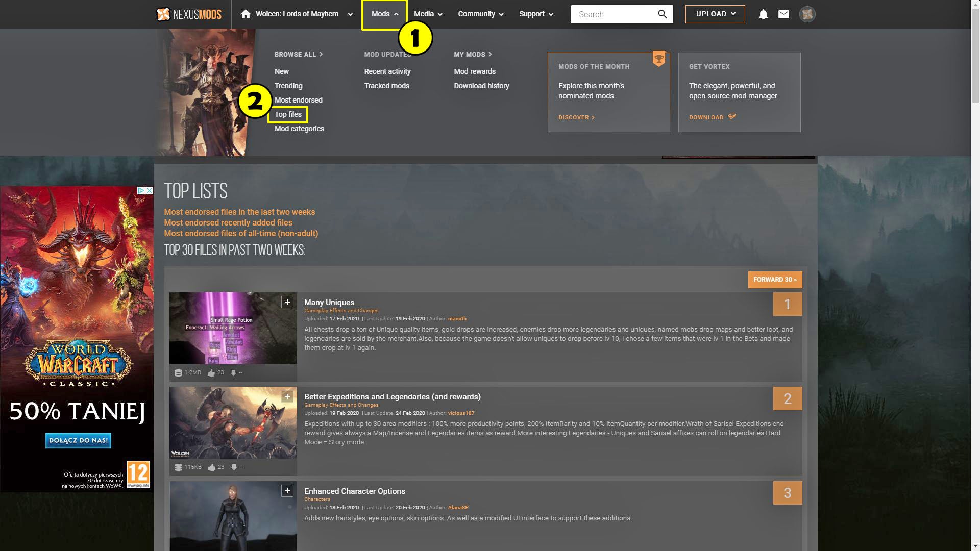
Task: Click the download count icon for Better Expeditions
Action: [x=234, y=467]
